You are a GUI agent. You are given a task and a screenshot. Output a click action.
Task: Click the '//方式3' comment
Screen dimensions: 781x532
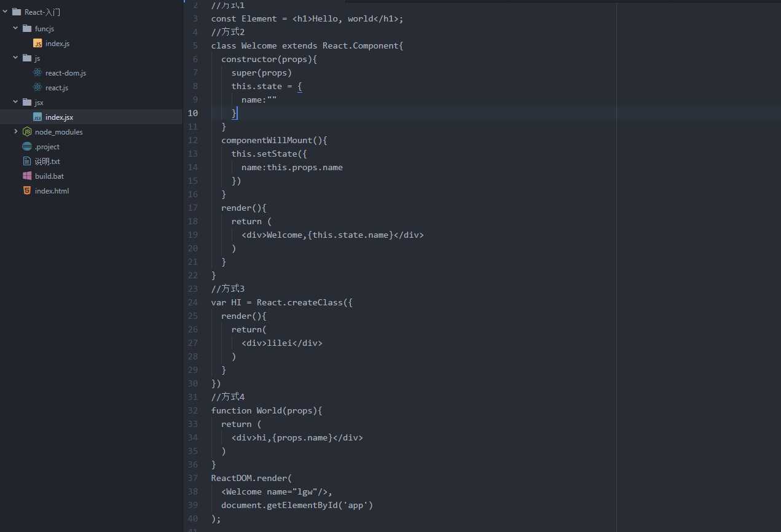pos(228,289)
